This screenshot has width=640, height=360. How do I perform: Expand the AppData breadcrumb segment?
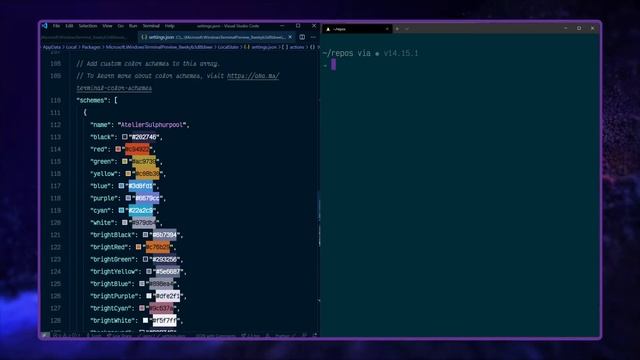tap(52, 47)
